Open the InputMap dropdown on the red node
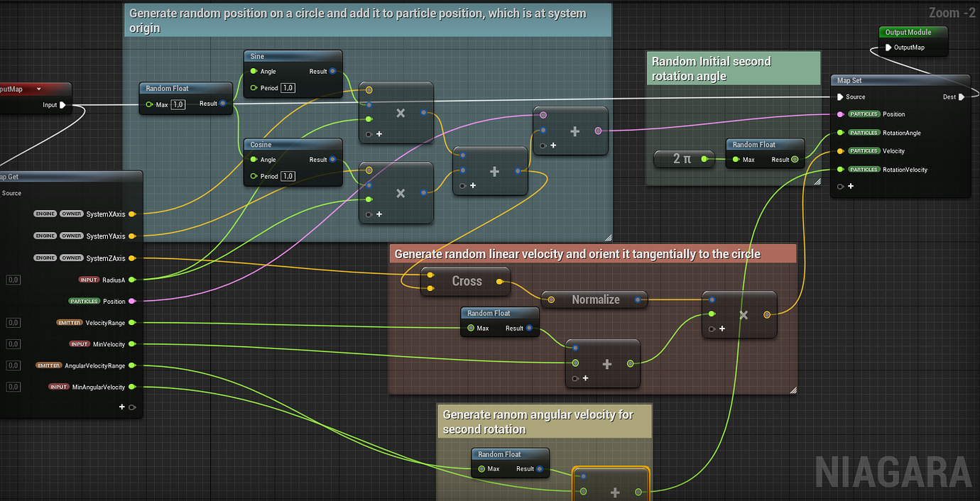Screen dimensions: 980x501 39,89
